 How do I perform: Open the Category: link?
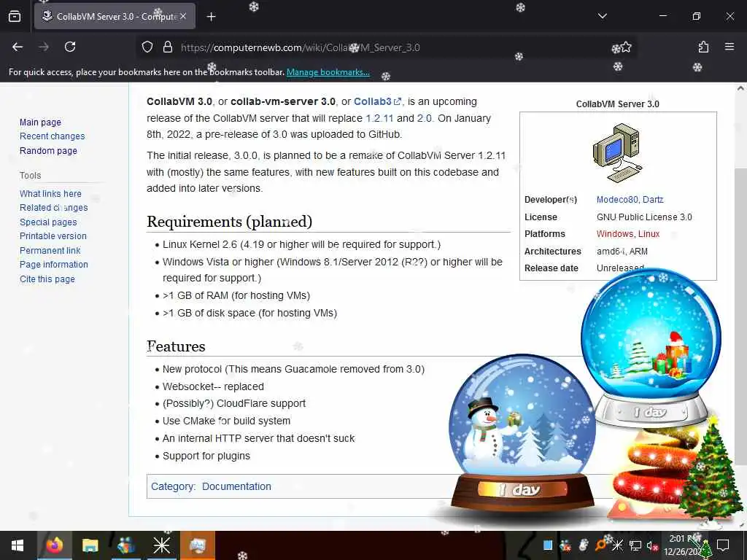tap(173, 486)
